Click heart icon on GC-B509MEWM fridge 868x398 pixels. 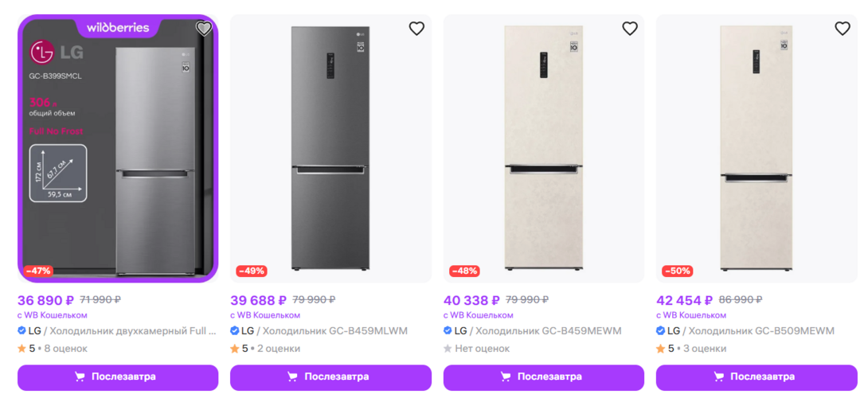(x=843, y=29)
